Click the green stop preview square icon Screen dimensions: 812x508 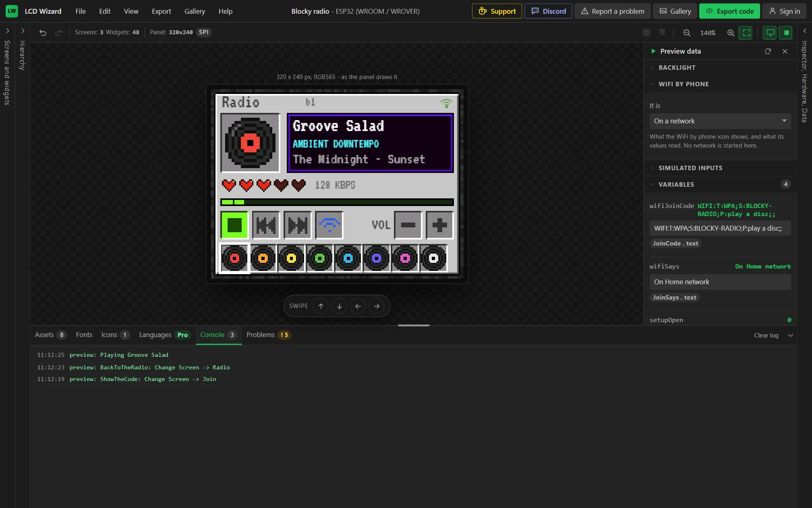click(x=786, y=33)
